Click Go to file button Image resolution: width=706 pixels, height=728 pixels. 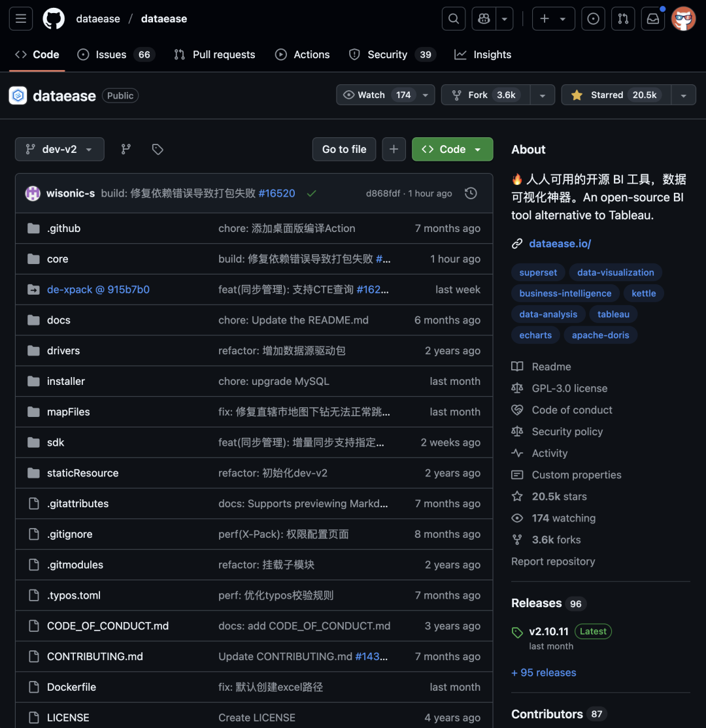coord(344,149)
